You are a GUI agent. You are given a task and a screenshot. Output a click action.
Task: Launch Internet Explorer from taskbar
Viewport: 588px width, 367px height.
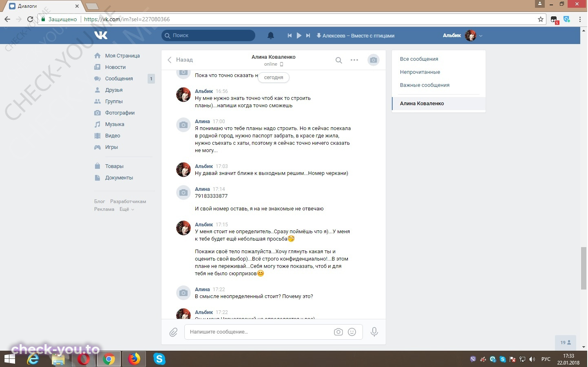click(33, 359)
